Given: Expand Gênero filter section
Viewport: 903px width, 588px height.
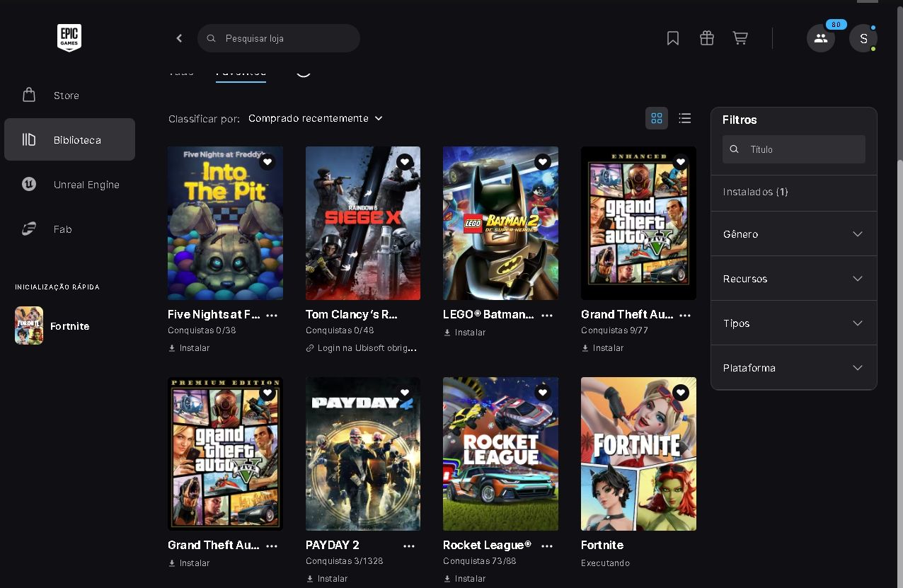Looking at the screenshot, I should (x=793, y=234).
